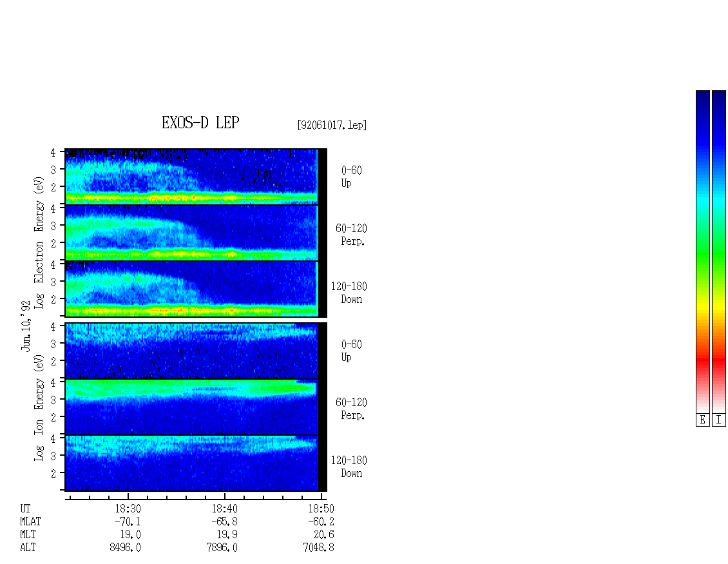This screenshot has width=728, height=564.
Task: Click the electron color scale bar labeled E
Action: 702,251
